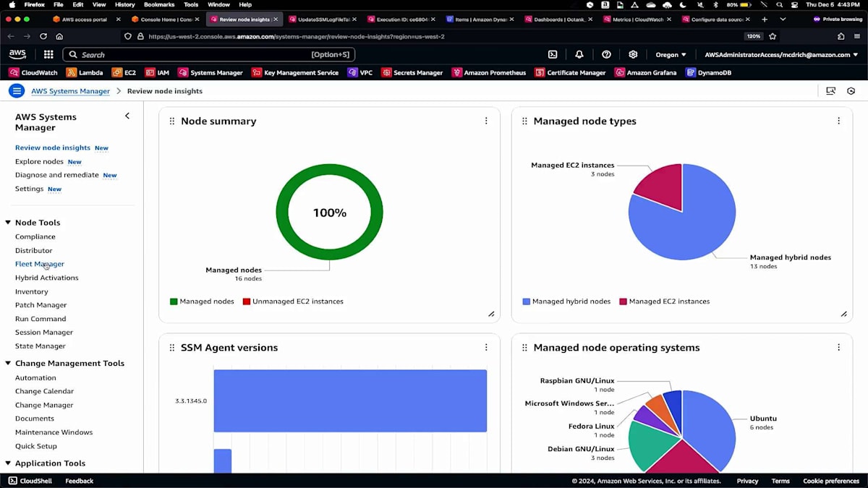
Task: Open the Amazon Prometheus shortcut
Action: pyautogui.click(x=489, y=72)
